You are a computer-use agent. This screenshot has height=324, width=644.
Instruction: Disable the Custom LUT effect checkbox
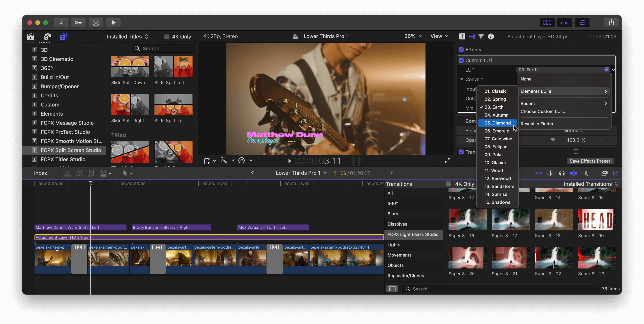tap(461, 60)
